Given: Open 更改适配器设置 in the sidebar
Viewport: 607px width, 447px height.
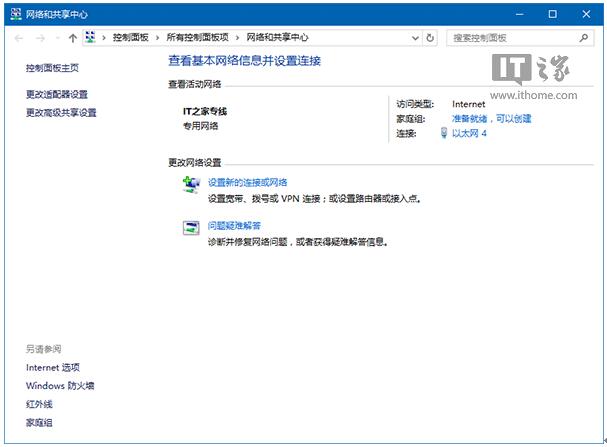Looking at the screenshot, I should tap(57, 94).
